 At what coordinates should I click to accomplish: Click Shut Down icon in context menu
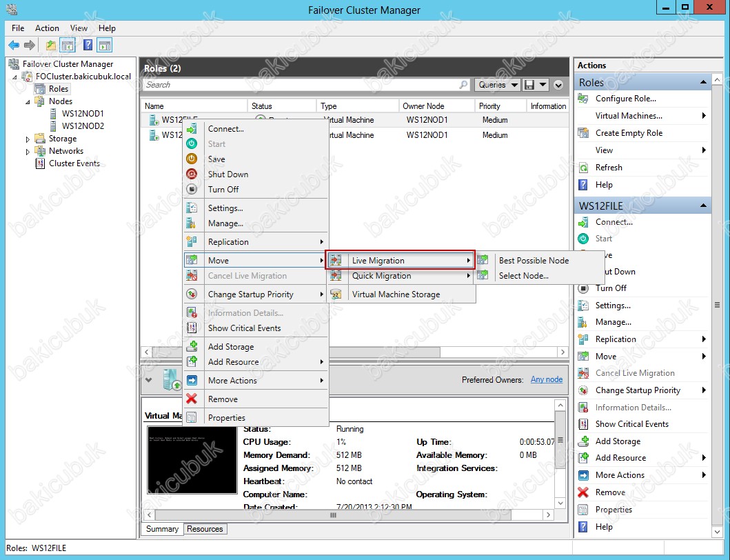click(x=192, y=174)
